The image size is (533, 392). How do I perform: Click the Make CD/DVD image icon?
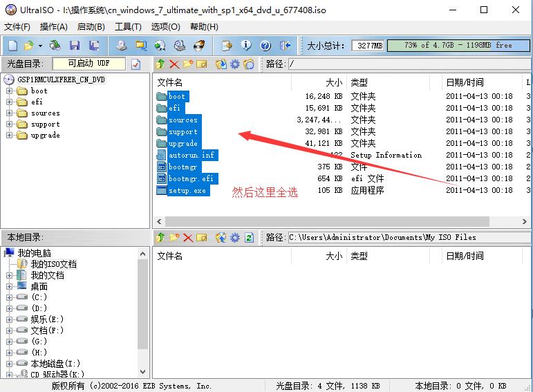122,45
